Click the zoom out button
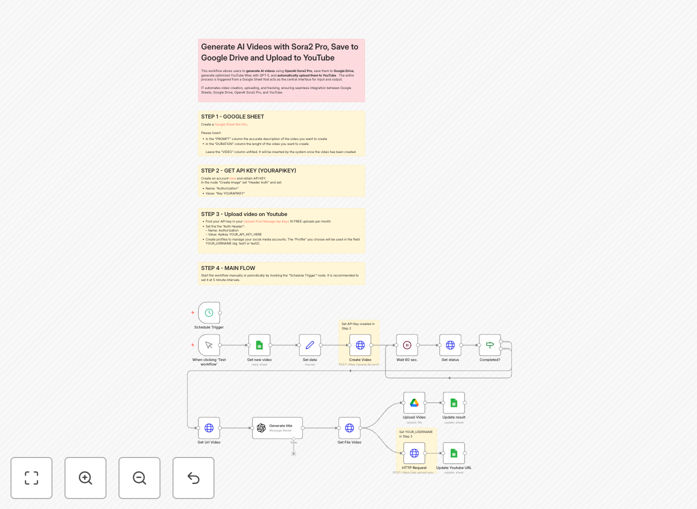697x509 pixels. point(139,478)
